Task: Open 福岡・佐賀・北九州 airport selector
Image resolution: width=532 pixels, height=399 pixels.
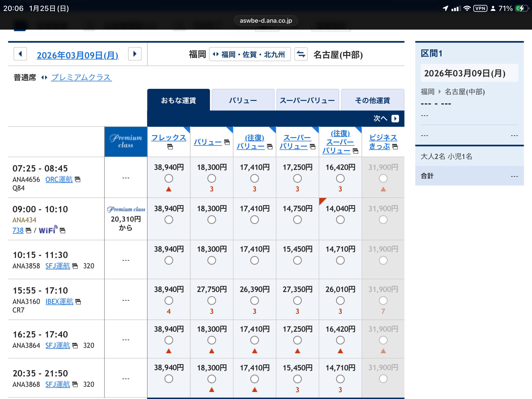Action: [250, 55]
